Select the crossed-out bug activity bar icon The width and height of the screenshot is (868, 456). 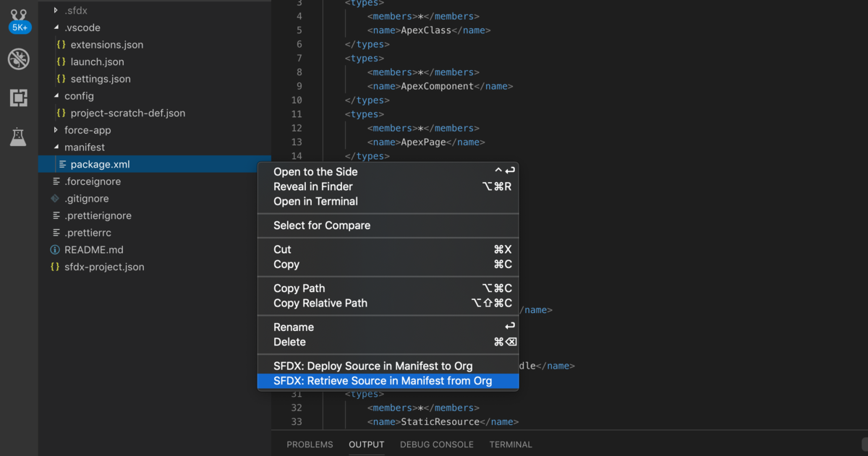pyautogui.click(x=19, y=59)
